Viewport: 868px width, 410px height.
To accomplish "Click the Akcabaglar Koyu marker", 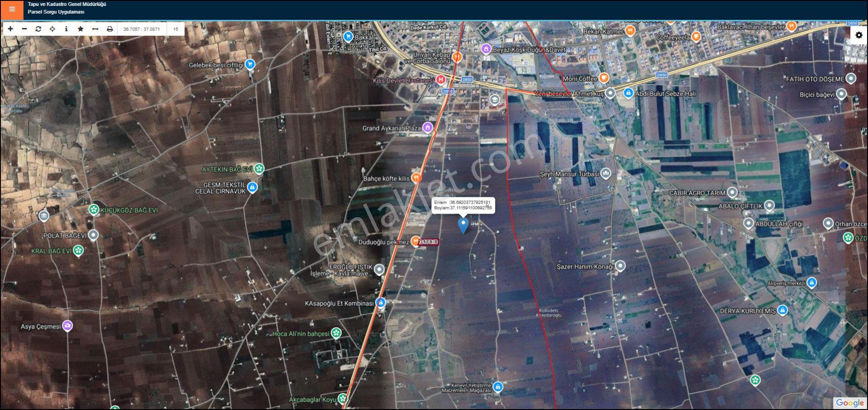I will pyautogui.click(x=343, y=399).
